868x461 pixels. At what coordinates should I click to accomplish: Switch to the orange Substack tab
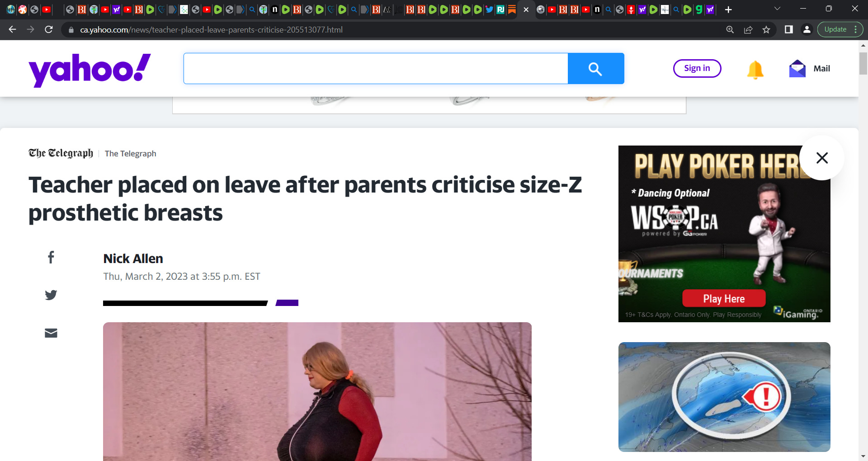point(512,9)
